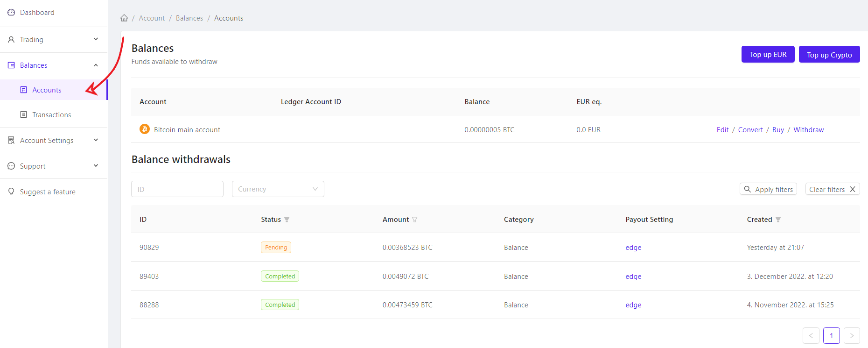Click amount 0.00473459 BTC
Image resolution: width=868 pixels, height=348 pixels.
pyautogui.click(x=407, y=305)
